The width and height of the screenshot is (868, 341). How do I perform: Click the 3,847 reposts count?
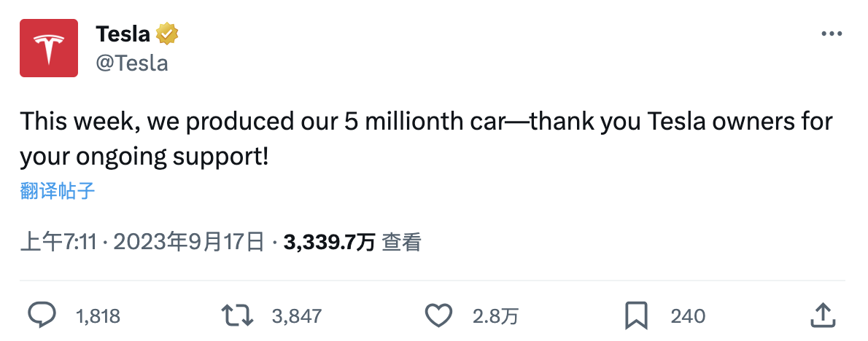[297, 316]
